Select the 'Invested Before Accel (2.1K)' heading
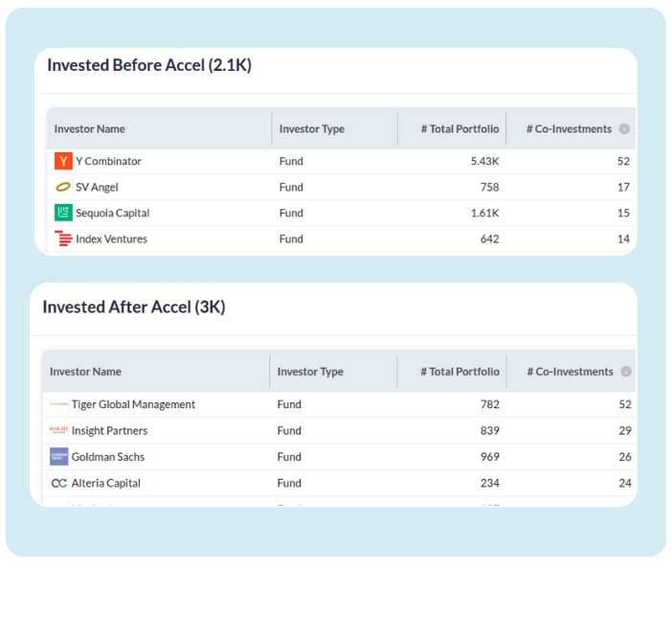 (x=149, y=65)
